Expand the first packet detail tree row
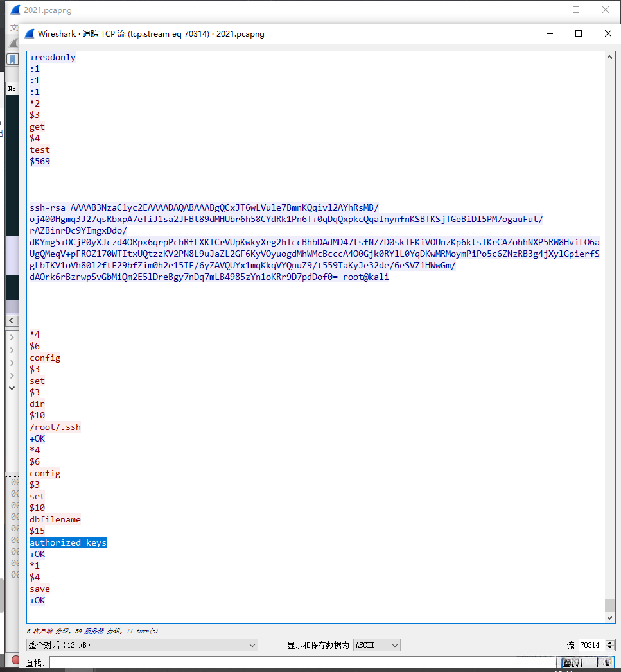Image resolution: width=621 pixels, height=672 pixels. coord(12,338)
